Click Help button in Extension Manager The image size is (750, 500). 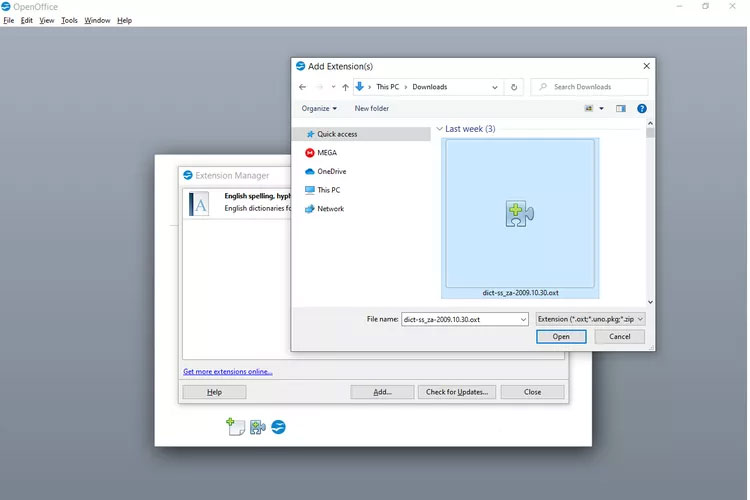click(x=214, y=392)
